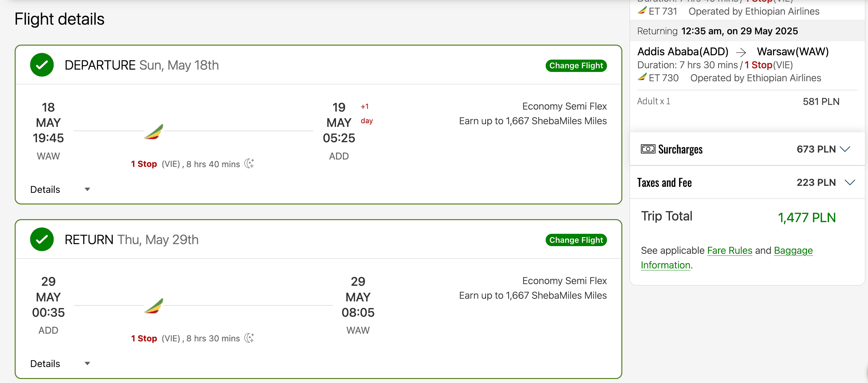This screenshot has height=383, width=868.
Task: Click overnight moon icon on return flight
Action: click(x=249, y=338)
